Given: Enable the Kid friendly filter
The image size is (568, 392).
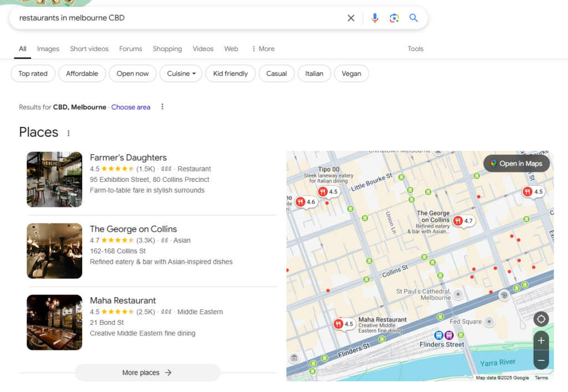Looking at the screenshot, I should (230, 73).
